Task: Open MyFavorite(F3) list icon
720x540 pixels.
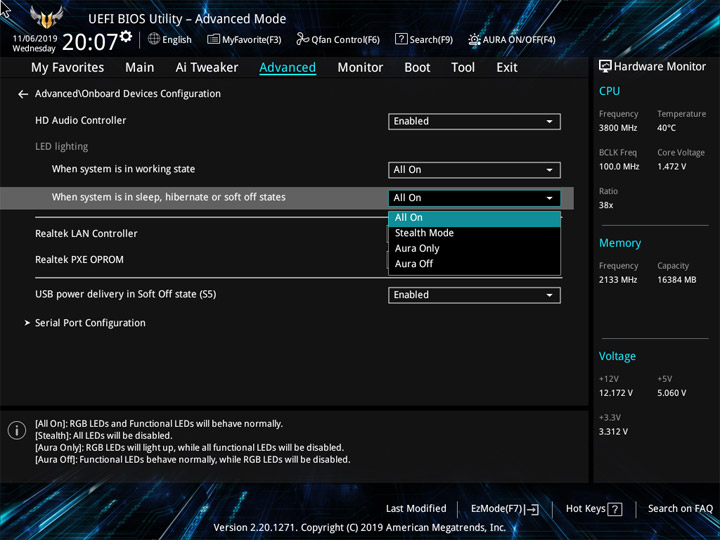Action: pos(213,39)
